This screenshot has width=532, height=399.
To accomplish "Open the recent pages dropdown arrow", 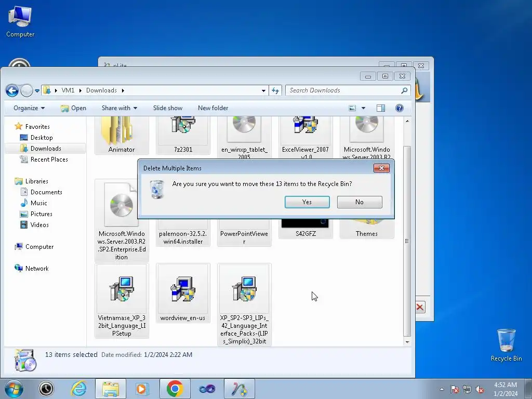I will click(37, 90).
